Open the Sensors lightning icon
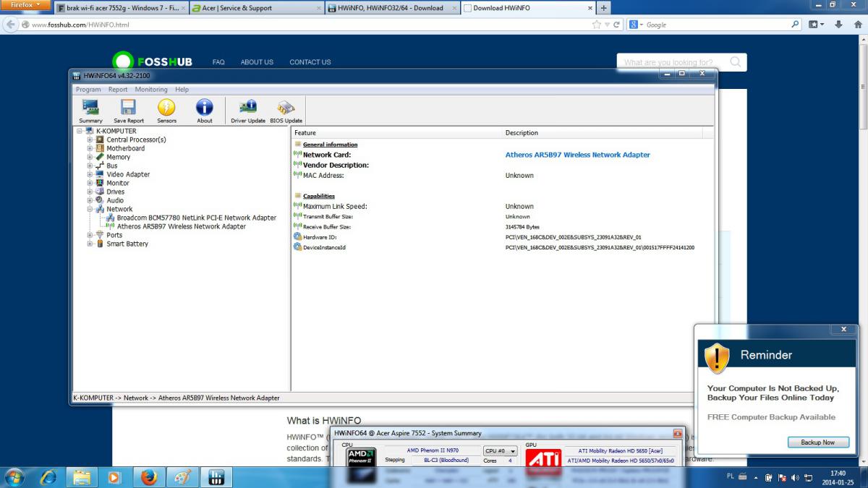The width and height of the screenshot is (868, 488). (x=166, y=111)
